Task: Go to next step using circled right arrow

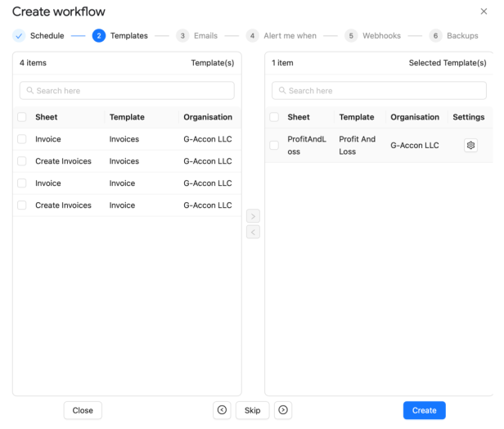Action: click(x=283, y=410)
